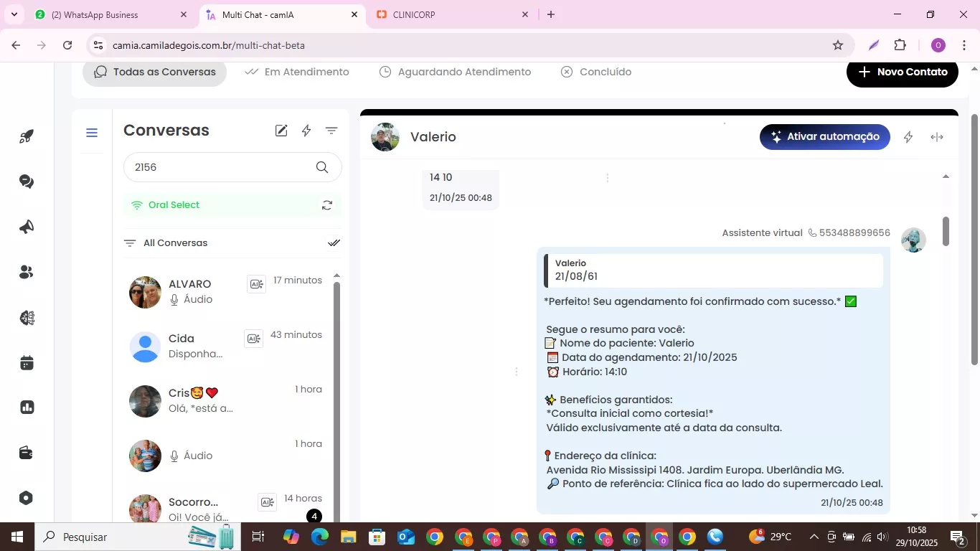Switch to Em Atendimento tab
The width and height of the screenshot is (980, 551).
pos(297,72)
